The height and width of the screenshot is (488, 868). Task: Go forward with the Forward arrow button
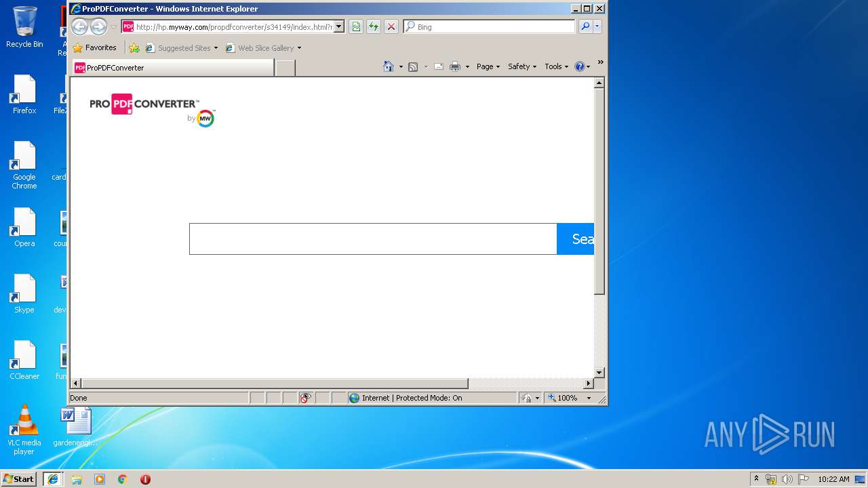click(98, 26)
